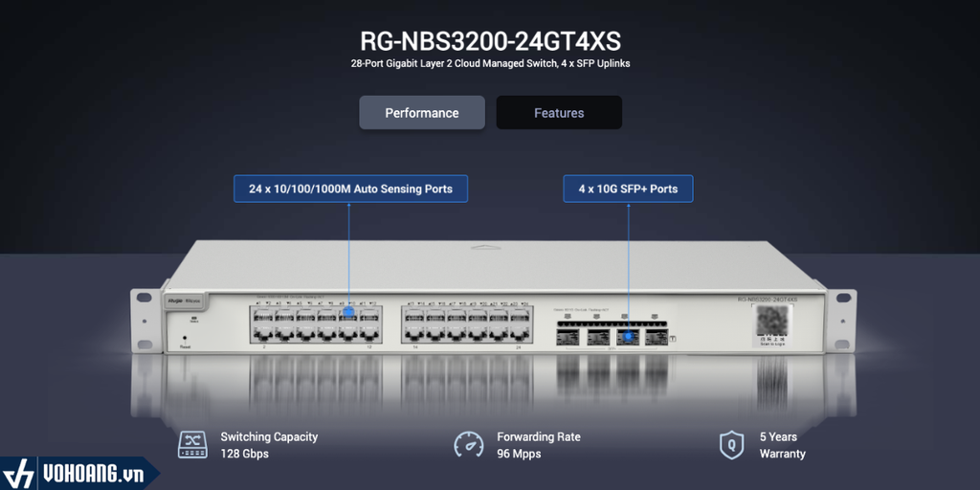Switch to the Performance tab
980x490 pixels.
click(x=422, y=113)
